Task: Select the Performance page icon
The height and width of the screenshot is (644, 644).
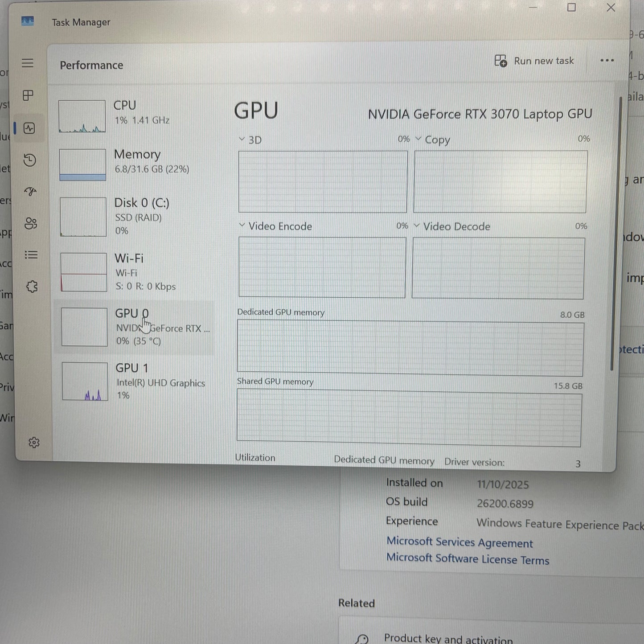Action: 30,128
